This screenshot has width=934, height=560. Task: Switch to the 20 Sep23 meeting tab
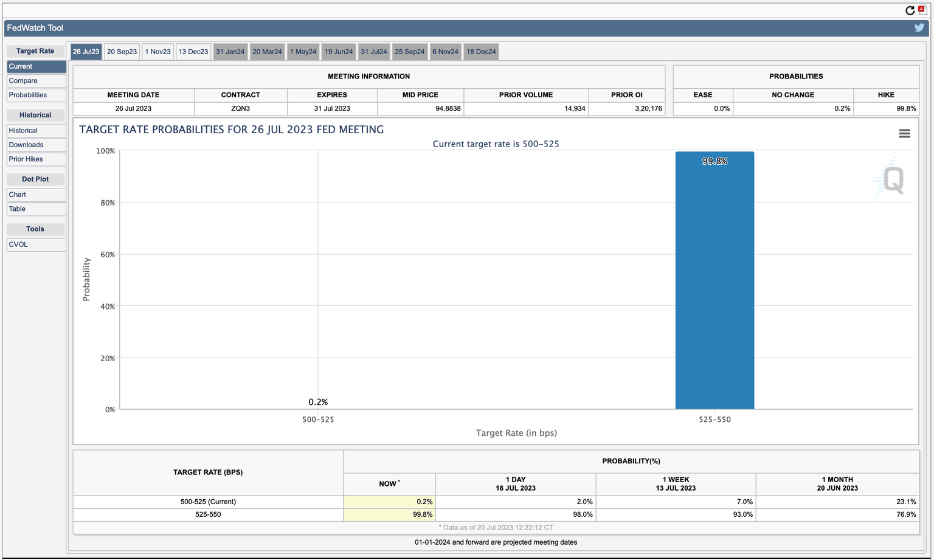(x=122, y=52)
